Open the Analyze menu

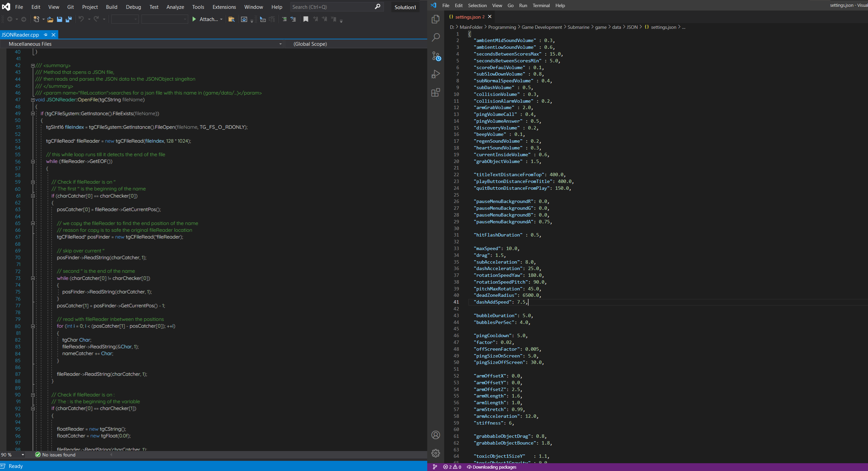click(x=175, y=7)
